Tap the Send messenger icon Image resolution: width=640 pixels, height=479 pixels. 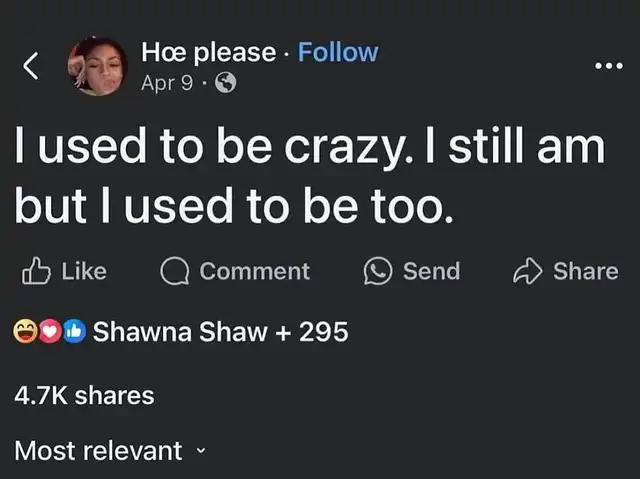[x=378, y=271]
